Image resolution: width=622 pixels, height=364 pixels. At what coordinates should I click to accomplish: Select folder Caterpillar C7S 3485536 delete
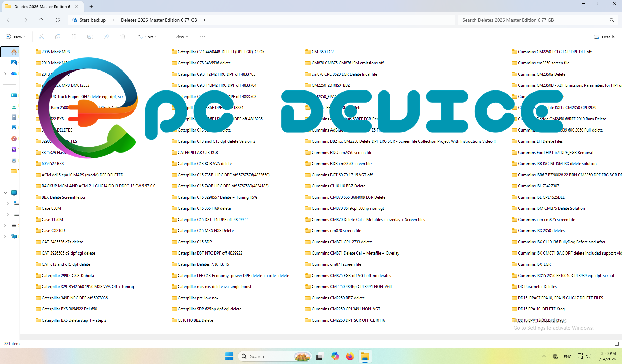(201, 63)
